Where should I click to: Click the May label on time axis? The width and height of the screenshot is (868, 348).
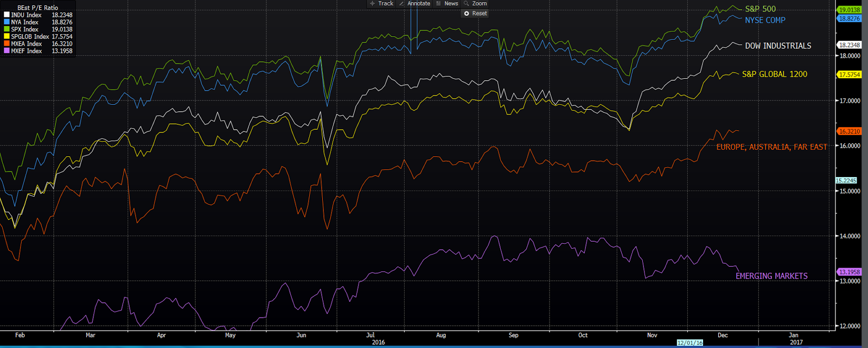pyautogui.click(x=230, y=336)
